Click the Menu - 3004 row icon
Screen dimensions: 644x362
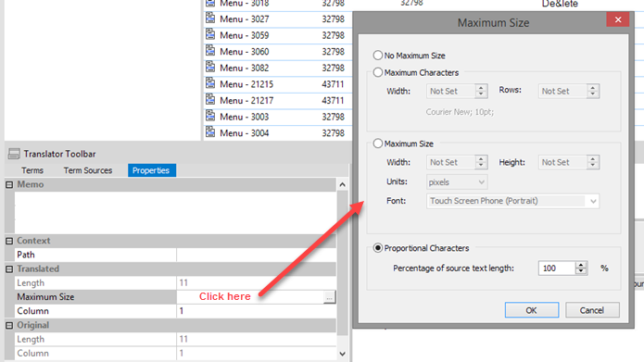tap(210, 132)
